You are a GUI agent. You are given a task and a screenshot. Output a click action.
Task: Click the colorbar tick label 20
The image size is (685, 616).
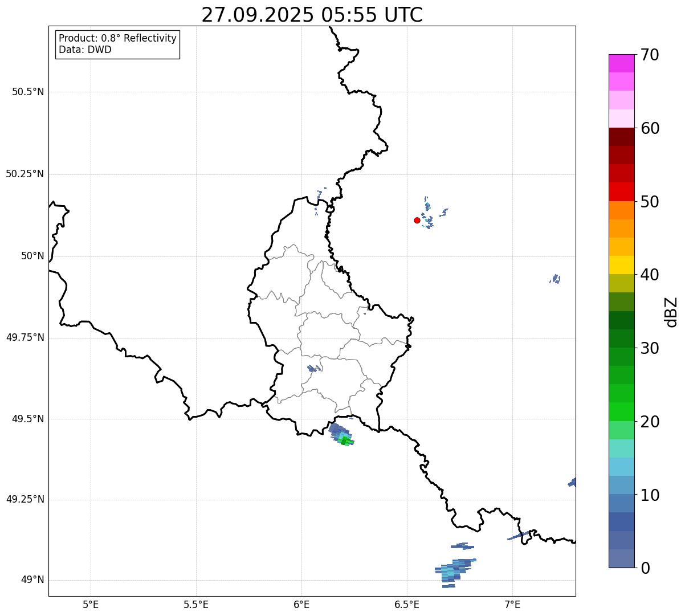[650, 422]
